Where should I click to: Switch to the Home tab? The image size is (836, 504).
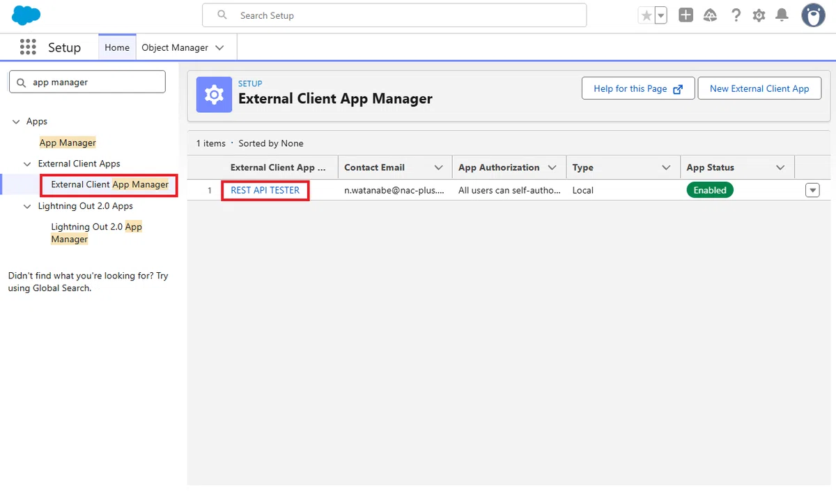click(x=117, y=47)
